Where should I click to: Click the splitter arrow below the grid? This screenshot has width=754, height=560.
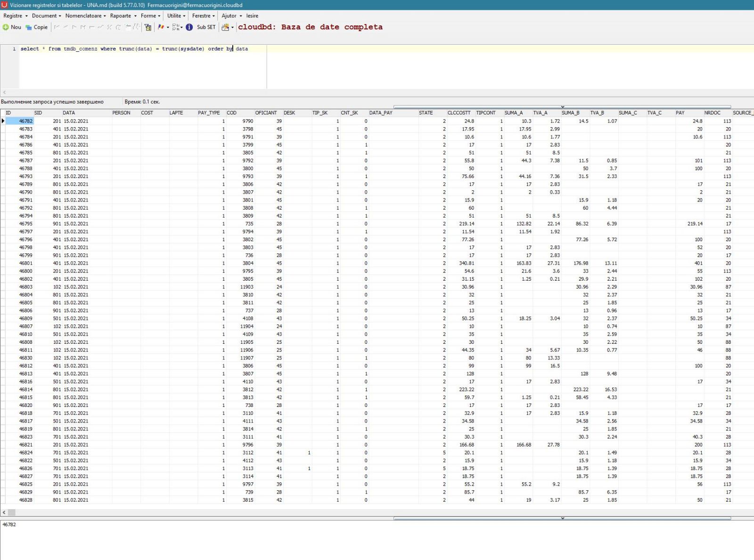pos(562,518)
